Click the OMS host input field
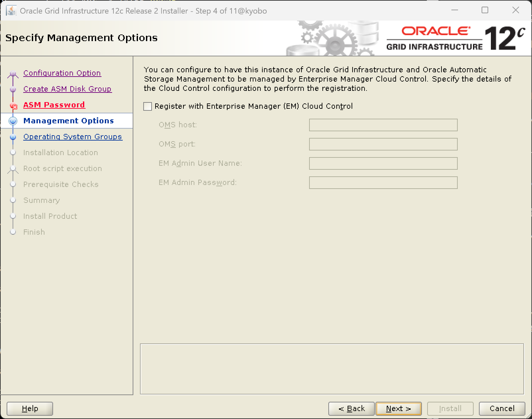The width and height of the screenshot is (532, 419). pos(383,125)
